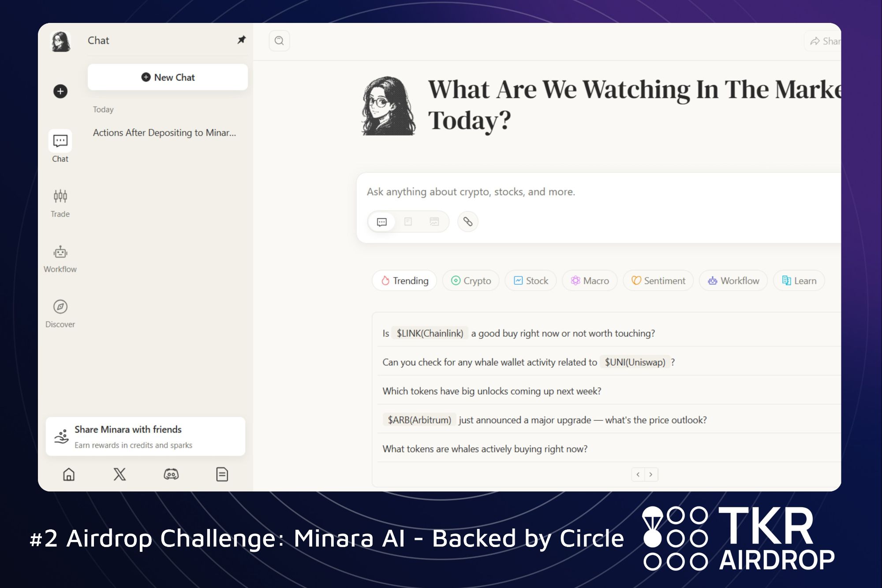882x588 pixels.
Task: Go to next suggestions page
Action: tap(651, 474)
